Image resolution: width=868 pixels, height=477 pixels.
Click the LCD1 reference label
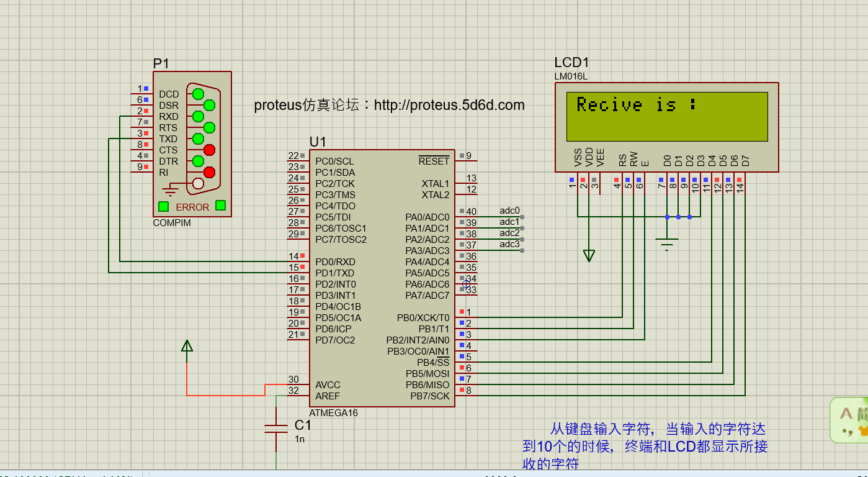(x=571, y=63)
